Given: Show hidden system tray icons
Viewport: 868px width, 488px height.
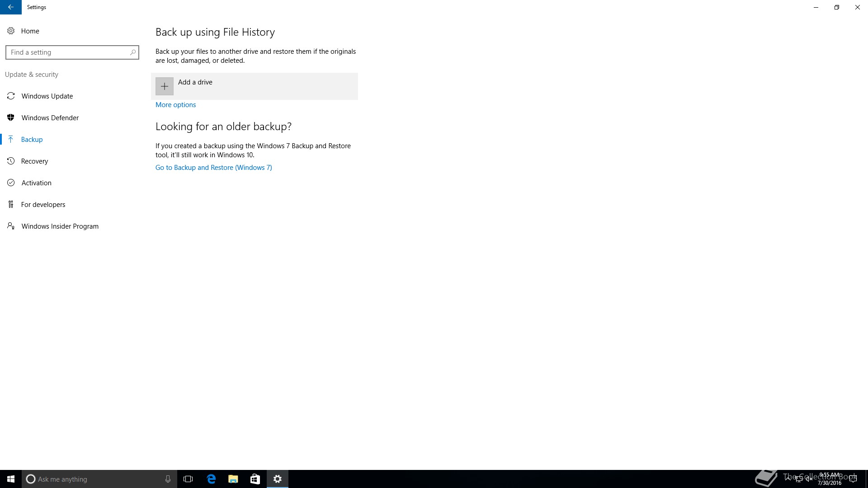Looking at the screenshot, I should point(788,479).
